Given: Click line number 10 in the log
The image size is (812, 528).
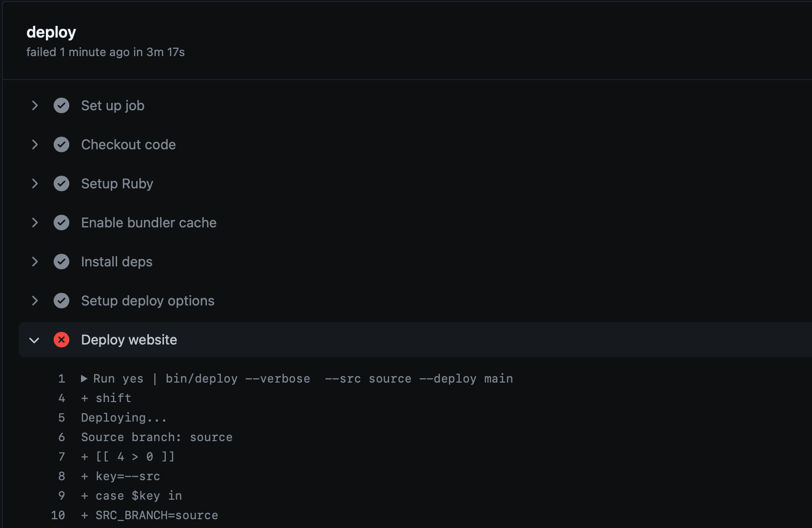Looking at the screenshot, I should point(58,515).
